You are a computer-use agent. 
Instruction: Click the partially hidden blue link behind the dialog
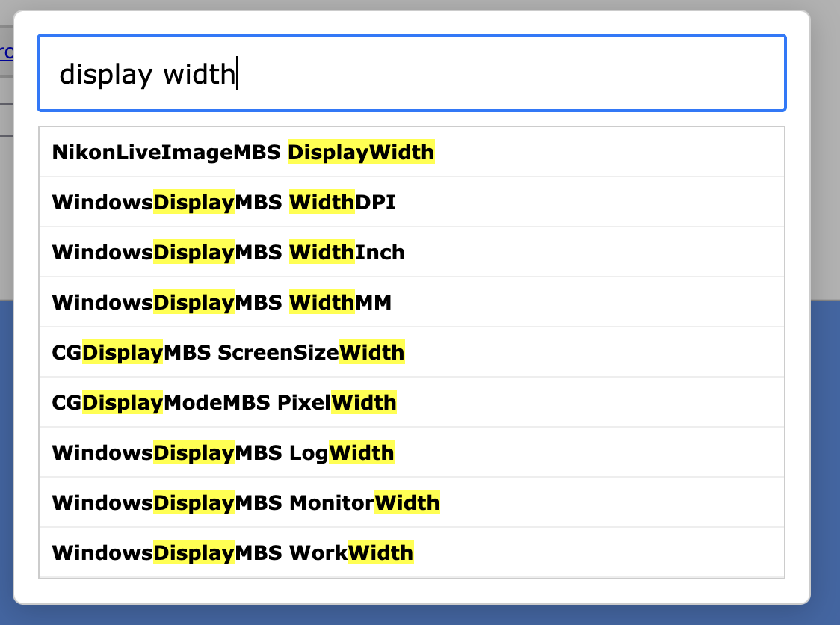[x=6, y=52]
